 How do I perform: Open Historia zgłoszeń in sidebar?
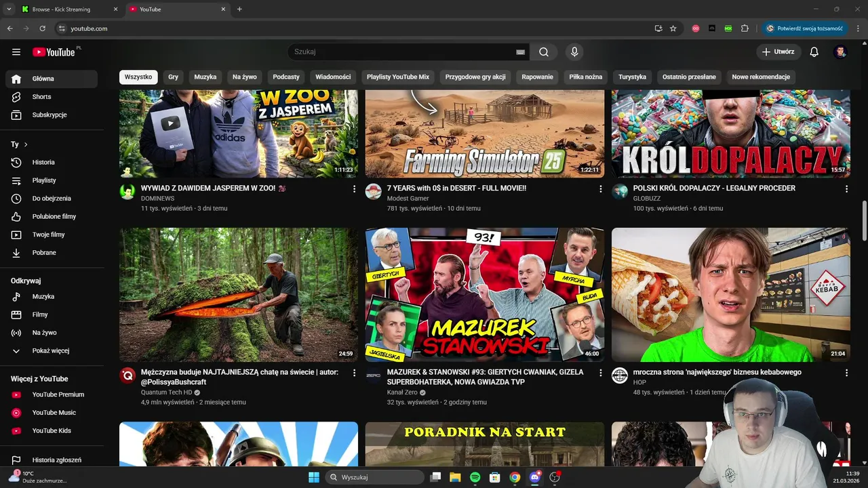tap(52, 460)
